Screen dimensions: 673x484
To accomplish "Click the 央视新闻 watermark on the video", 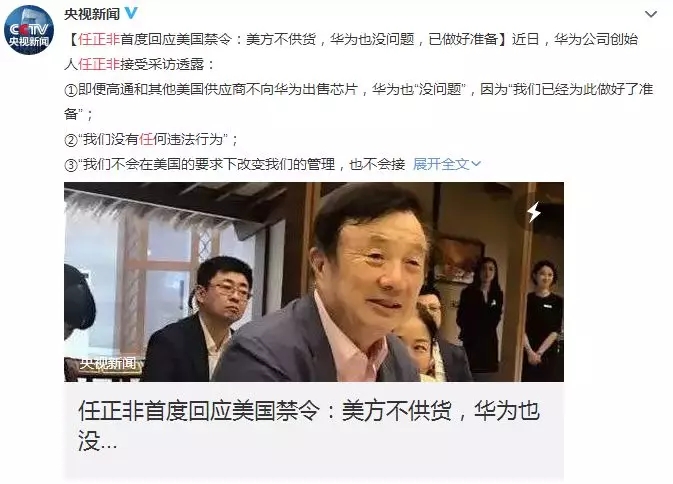I will [108, 363].
